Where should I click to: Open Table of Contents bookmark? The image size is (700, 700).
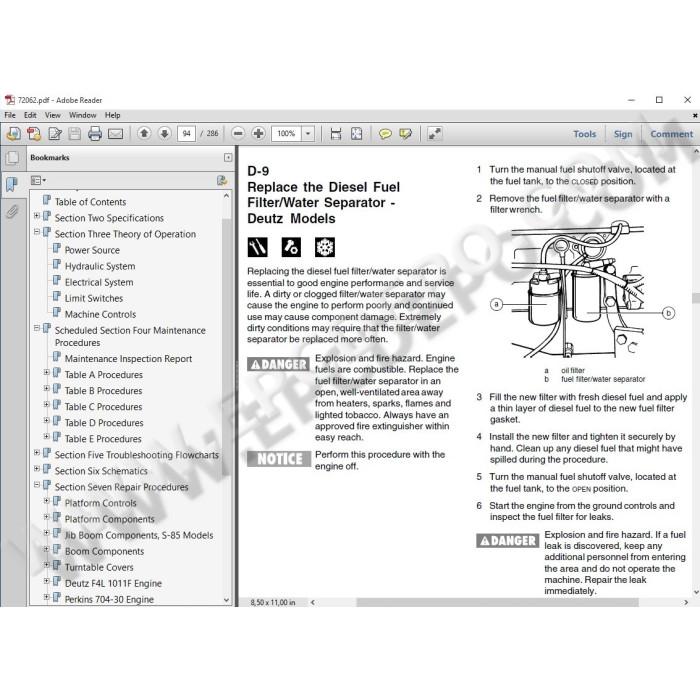(x=90, y=202)
